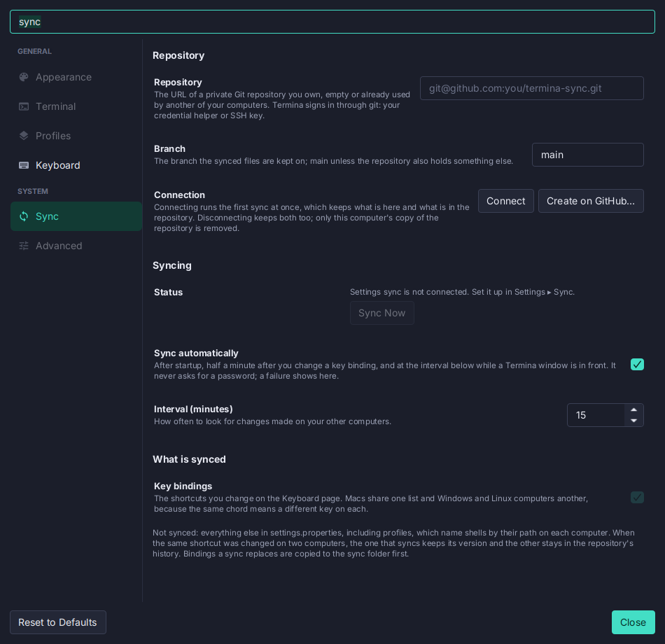Click the Terminal icon in sidebar
Viewport: 665px width, 644px height.
(24, 106)
